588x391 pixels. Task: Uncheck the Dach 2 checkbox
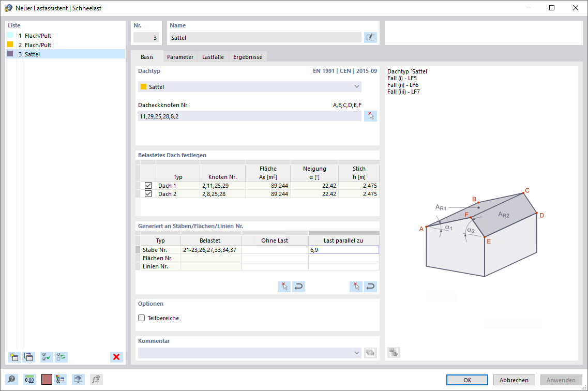coord(148,194)
